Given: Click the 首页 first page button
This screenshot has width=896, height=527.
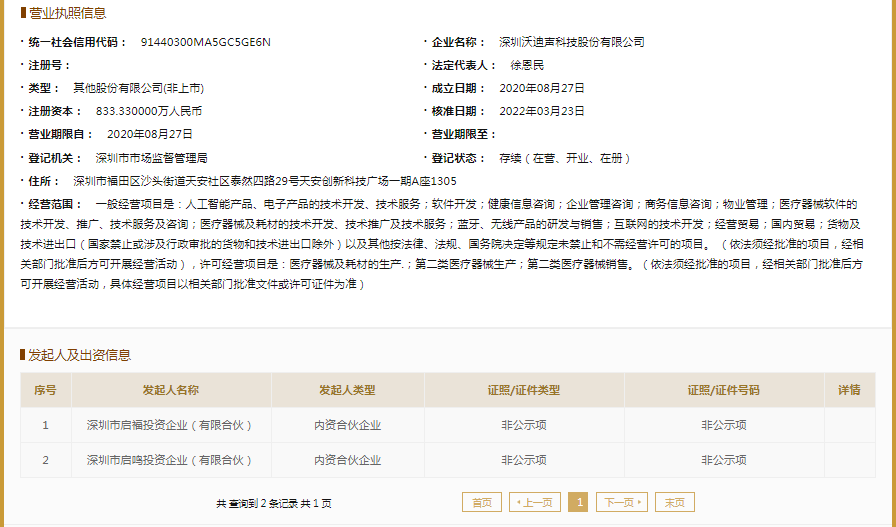Looking at the screenshot, I should pyautogui.click(x=481, y=502).
